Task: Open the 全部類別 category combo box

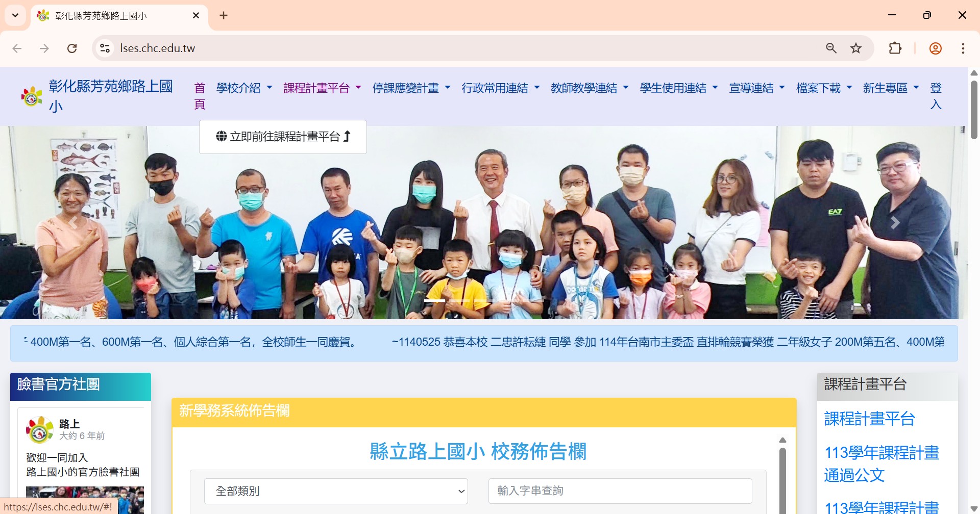Action: 336,491
